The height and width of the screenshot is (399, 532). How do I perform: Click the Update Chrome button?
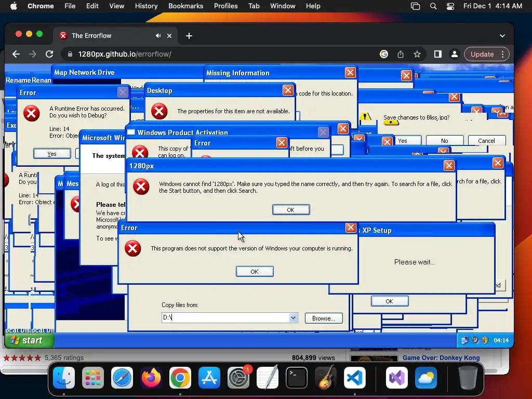[482, 54]
